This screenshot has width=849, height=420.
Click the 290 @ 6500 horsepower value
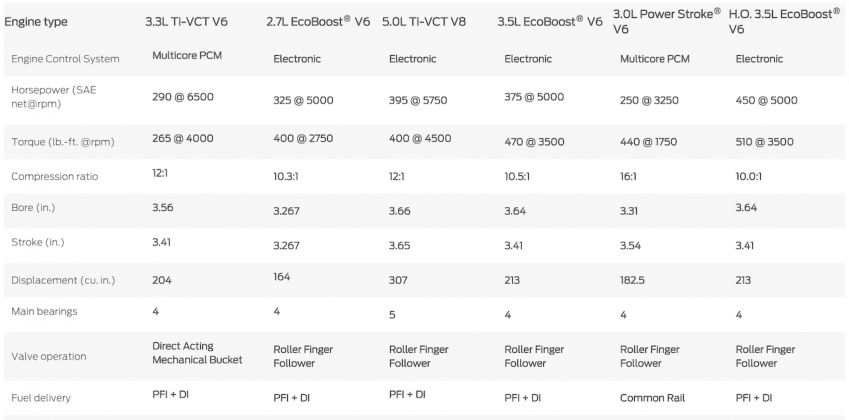coord(183,96)
